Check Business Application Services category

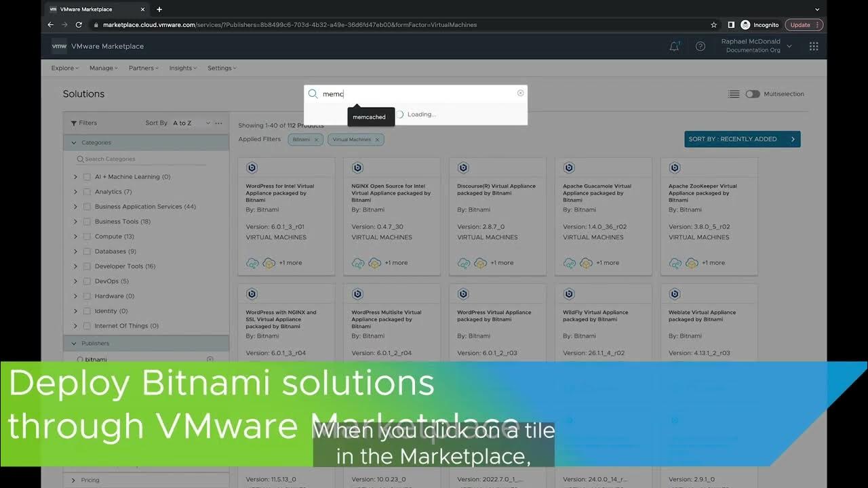[87, 207]
